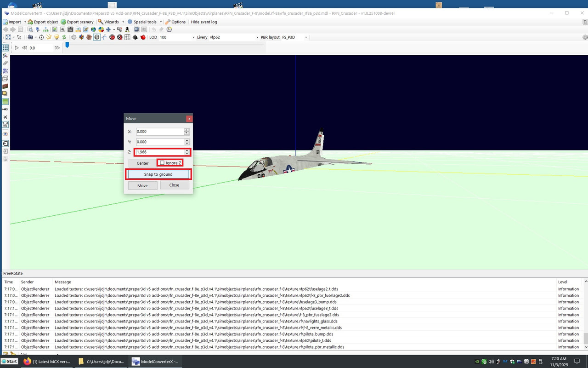
Task: Click the eraser icon in the left sidebar
Action: (x=5, y=63)
